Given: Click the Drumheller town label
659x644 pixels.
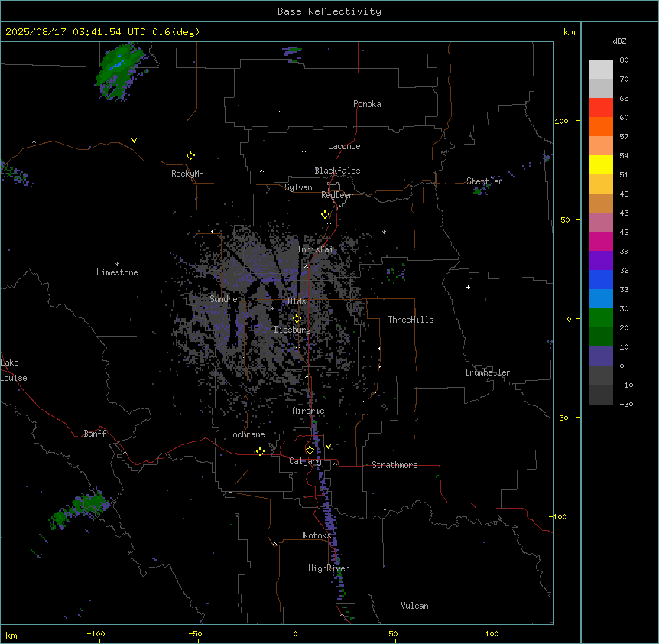Looking at the screenshot, I should [x=488, y=372].
